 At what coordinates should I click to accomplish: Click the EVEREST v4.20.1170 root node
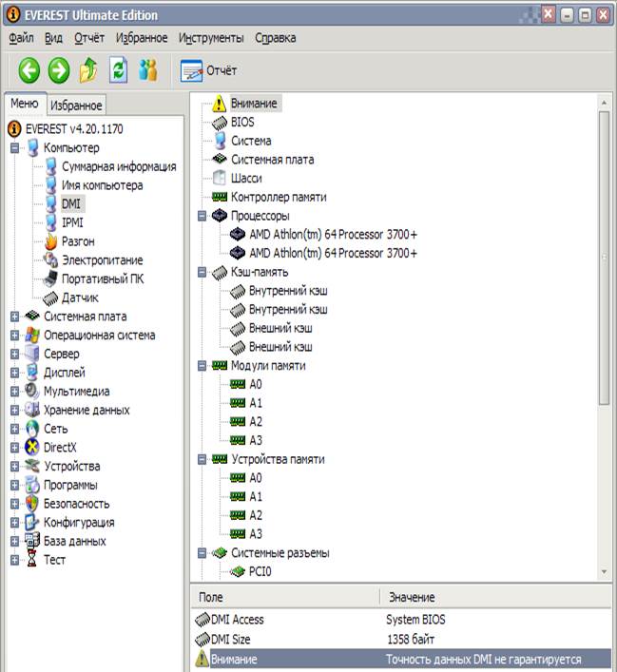pyautogui.click(x=74, y=128)
